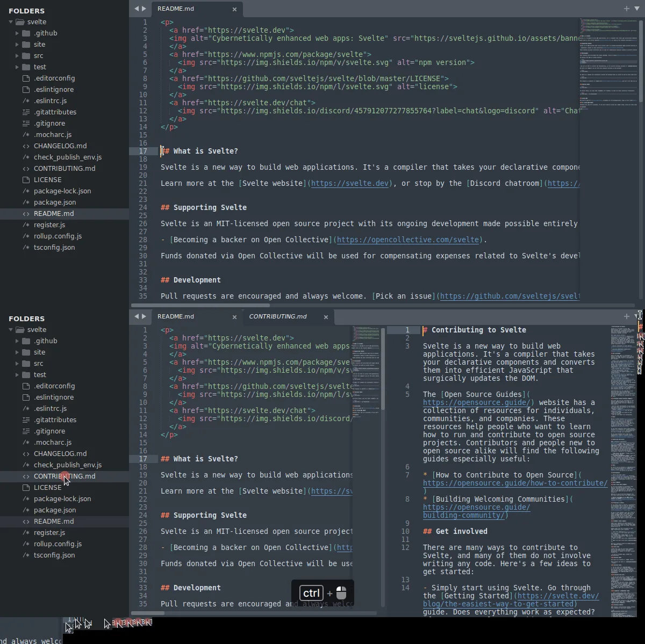Click the .gitattributes icon in lower window
Viewport: 645px width, 644px height.
[26, 420]
